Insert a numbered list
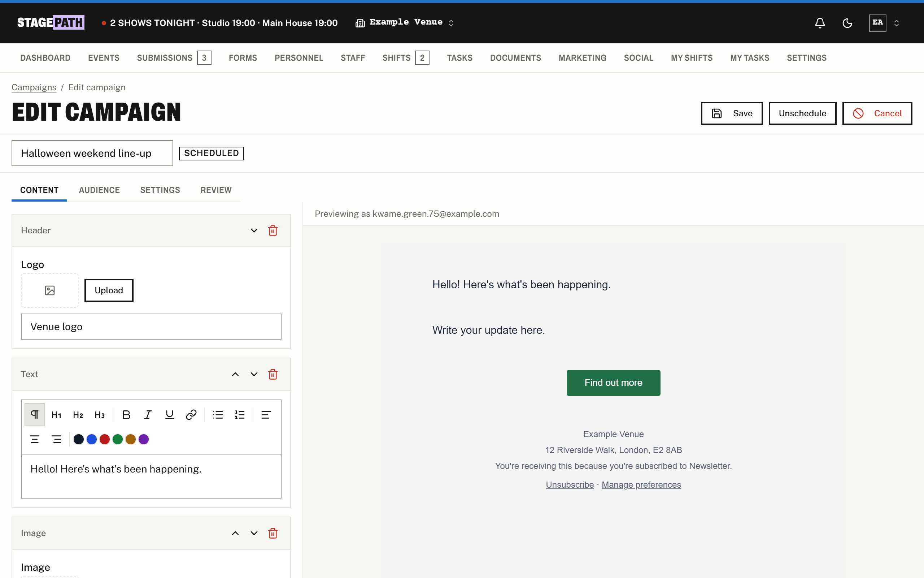924x578 pixels. click(240, 415)
